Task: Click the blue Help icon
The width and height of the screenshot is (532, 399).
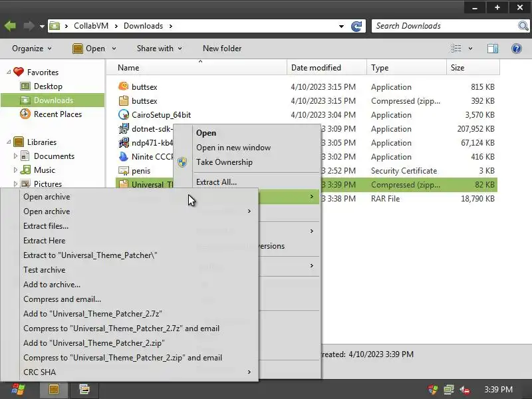Action: [517, 49]
